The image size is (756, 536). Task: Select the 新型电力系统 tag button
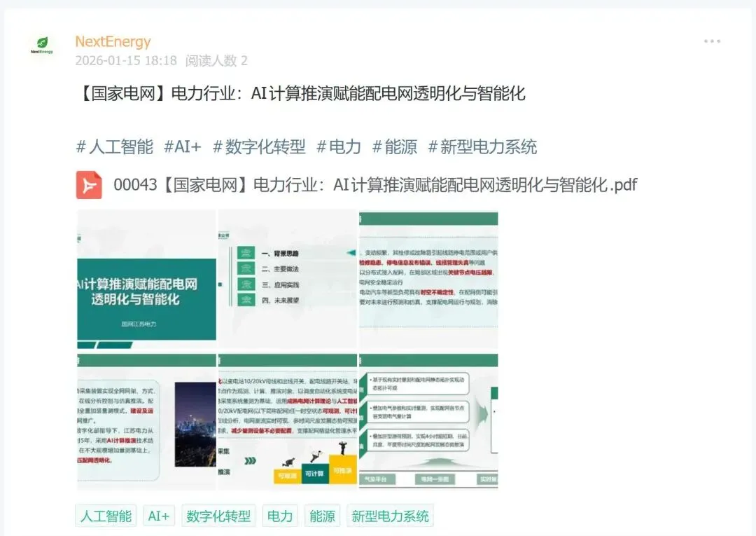pyautogui.click(x=390, y=516)
